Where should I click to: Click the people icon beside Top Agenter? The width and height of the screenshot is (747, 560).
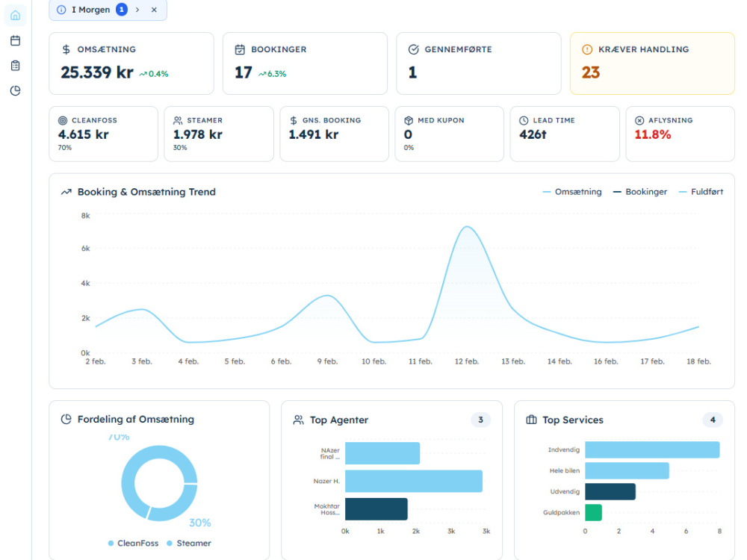(x=298, y=420)
